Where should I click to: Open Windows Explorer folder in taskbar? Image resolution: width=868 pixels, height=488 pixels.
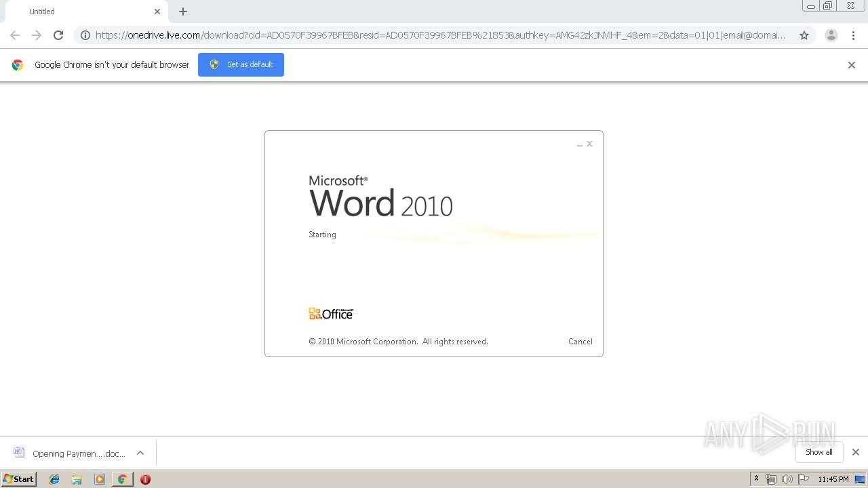point(77,479)
